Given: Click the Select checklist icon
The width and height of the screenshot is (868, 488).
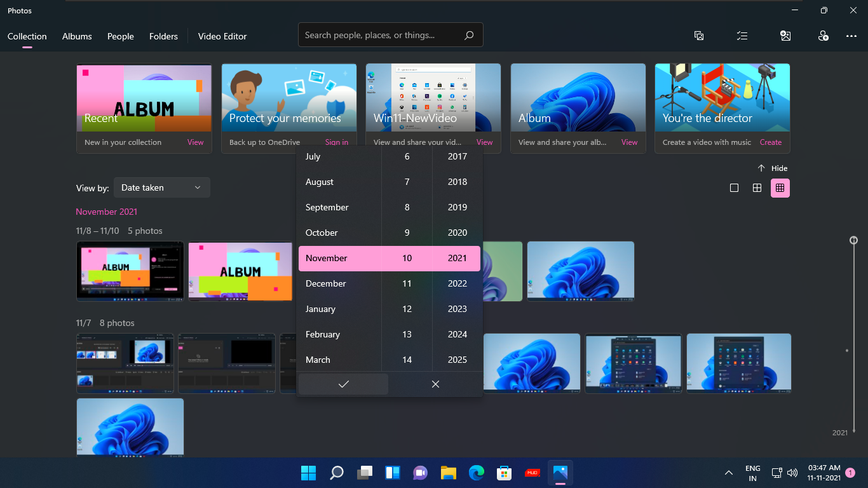Looking at the screenshot, I should click(x=742, y=36).
